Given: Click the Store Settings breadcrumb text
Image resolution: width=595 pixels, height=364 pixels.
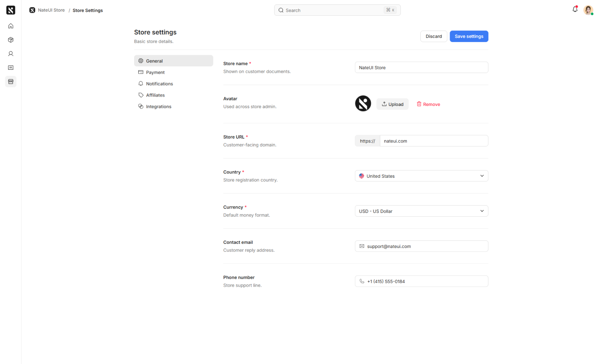Looking at the screenshot, I should point(88,11).
